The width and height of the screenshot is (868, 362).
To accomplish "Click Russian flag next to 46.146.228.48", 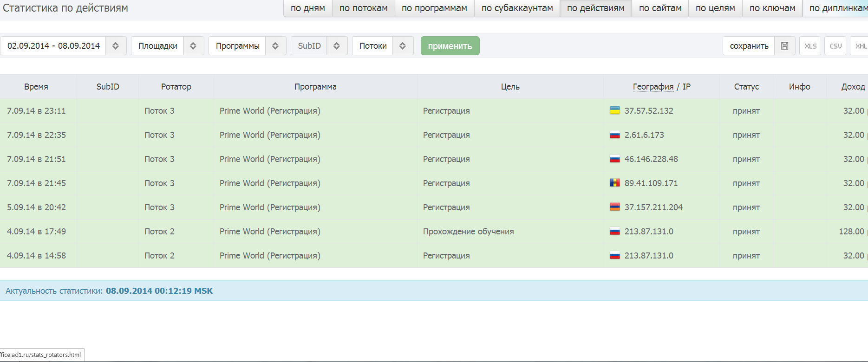I will [615, 159].
